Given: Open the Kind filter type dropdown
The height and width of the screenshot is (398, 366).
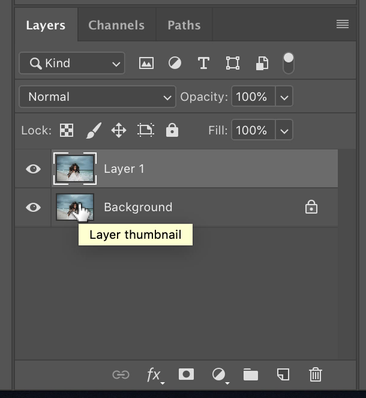Looking at the screenshot, I should [72, 63].
